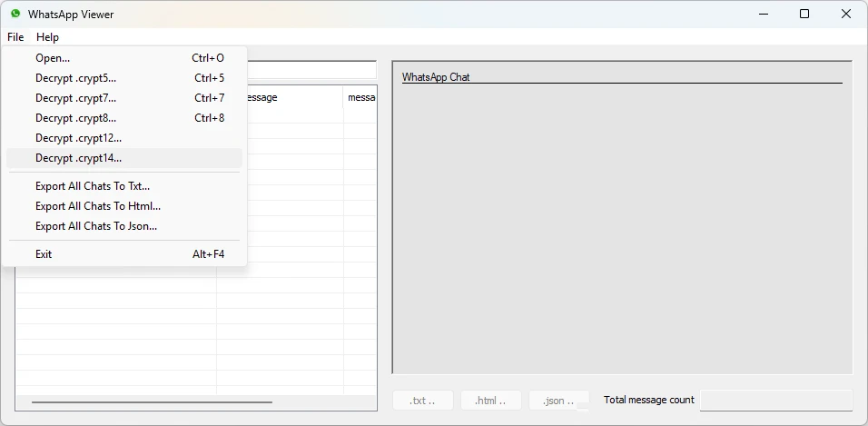Choose Export All Chats To Html...
868x426 pixels.
pos(124,206)
